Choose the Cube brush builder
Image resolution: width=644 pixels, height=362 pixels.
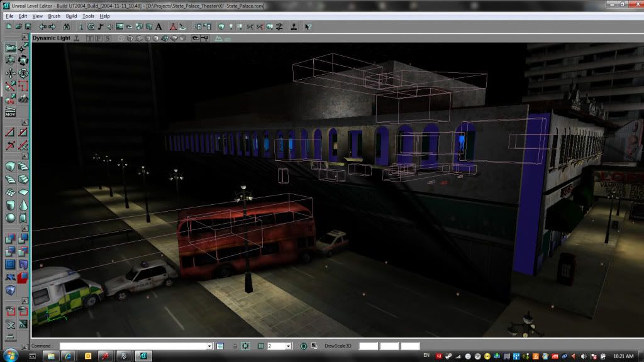coord(10,167)
